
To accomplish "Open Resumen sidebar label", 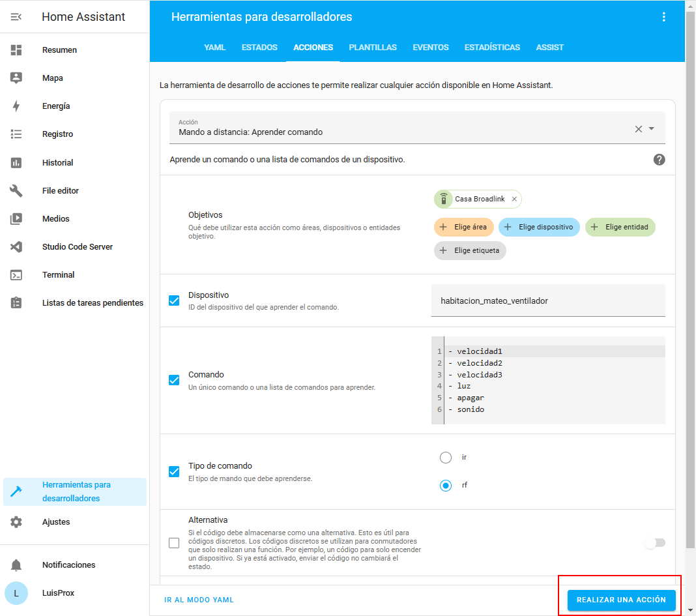I will (59, 50).
